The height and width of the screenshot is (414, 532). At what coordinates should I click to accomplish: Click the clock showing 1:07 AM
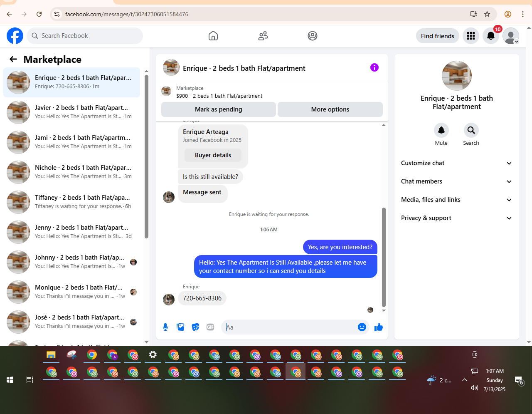click(x=495, y=371)
